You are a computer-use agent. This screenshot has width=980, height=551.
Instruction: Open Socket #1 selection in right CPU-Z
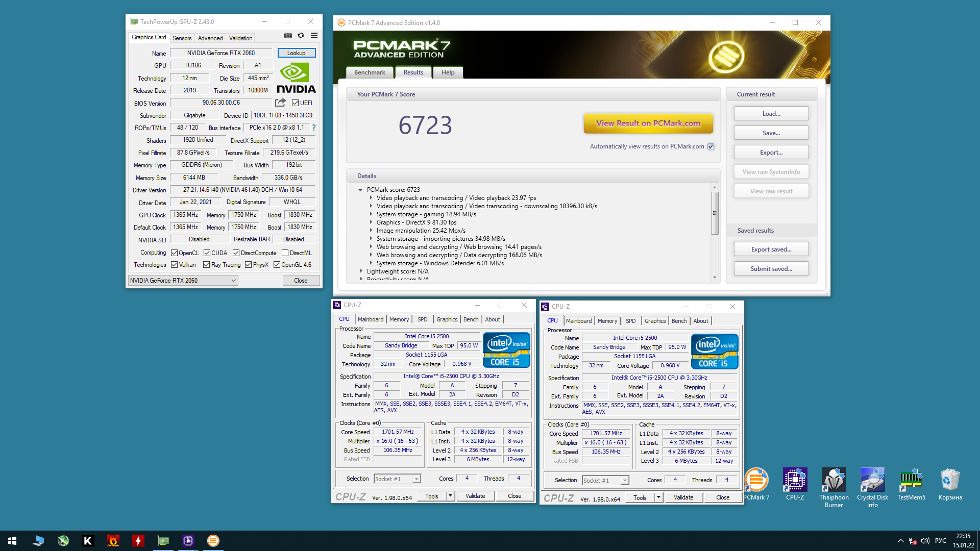click(x=605, y=480)
